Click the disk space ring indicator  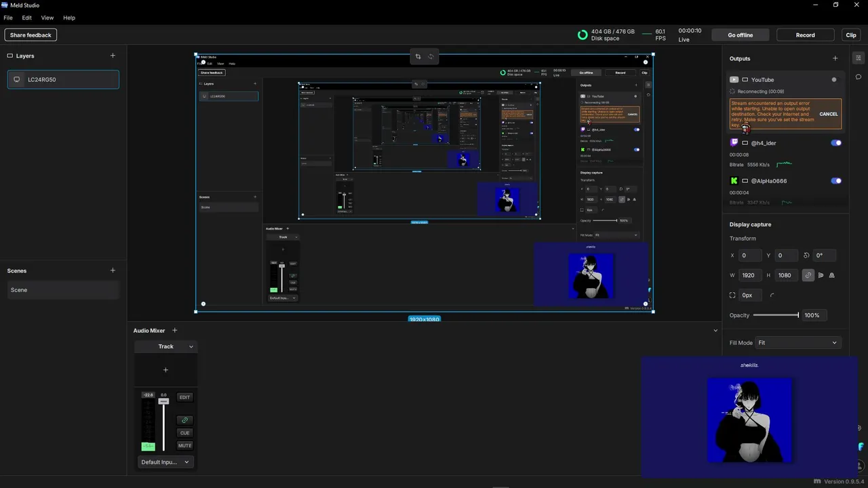pyautogui.click(x=583, y=35)
